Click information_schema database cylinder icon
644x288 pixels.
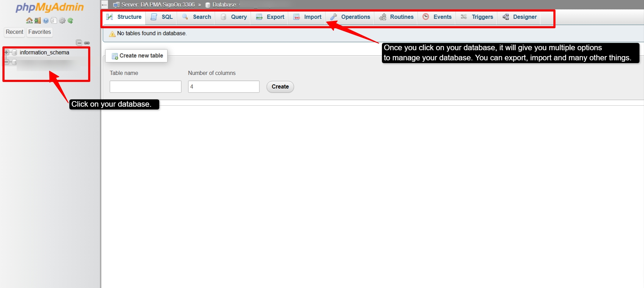15,52
